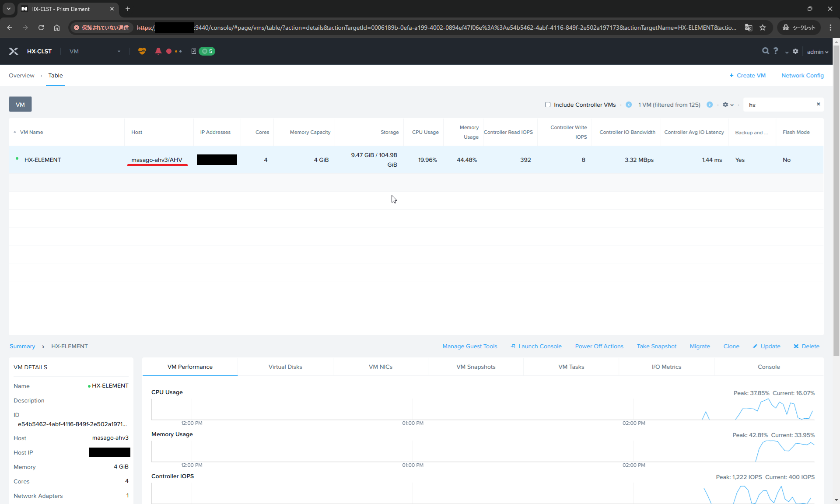Click Take Snapshot
The width and height of the screenshot is (840, 504).
coord(656,346)
